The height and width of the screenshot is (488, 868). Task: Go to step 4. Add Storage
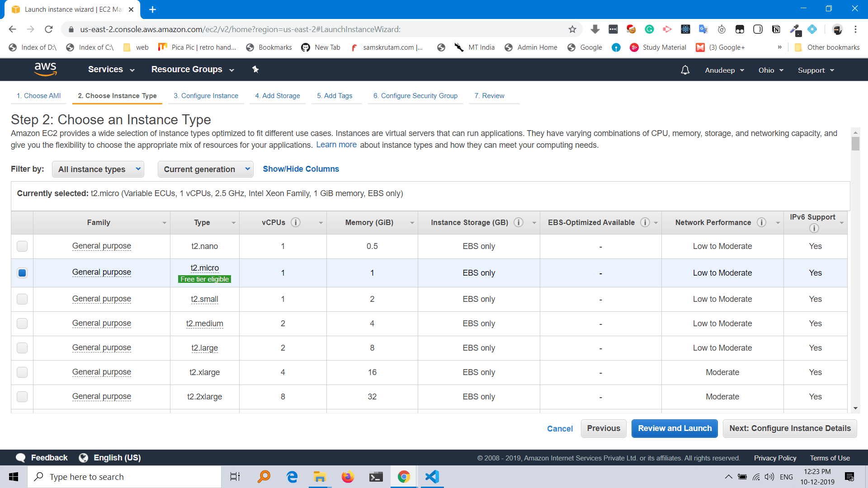tap(278, 96)
